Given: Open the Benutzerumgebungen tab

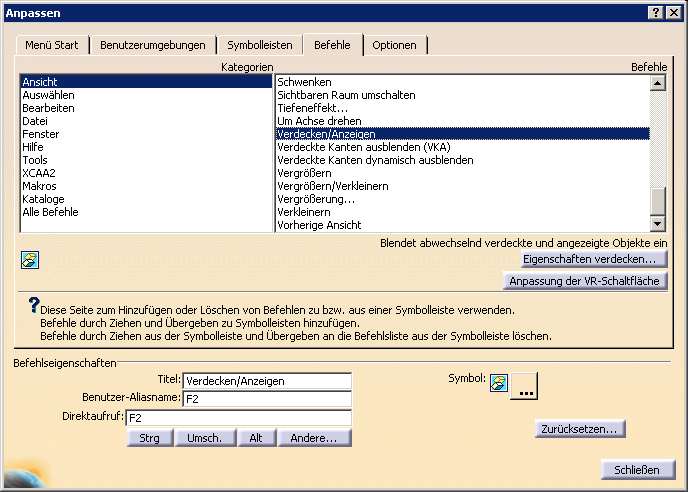Looking at the screenshot, I should 153,45.
